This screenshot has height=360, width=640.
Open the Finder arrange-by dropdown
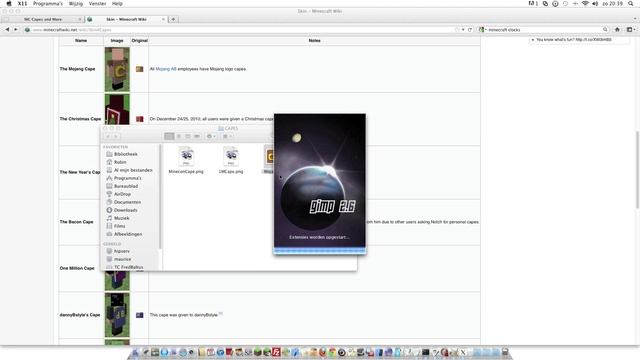click(x=227, y=136)
